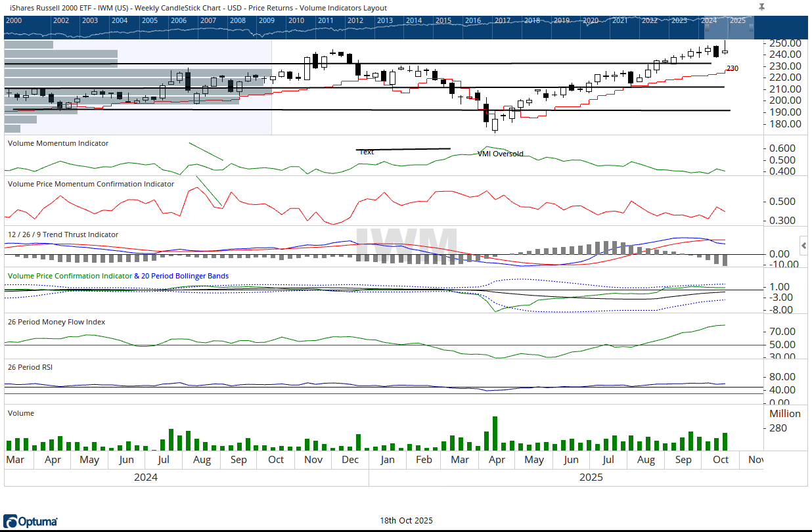Select the 'VMI Oversold' text annotation
The width and height of the screenshot is (812, 532).
(500, 154)
